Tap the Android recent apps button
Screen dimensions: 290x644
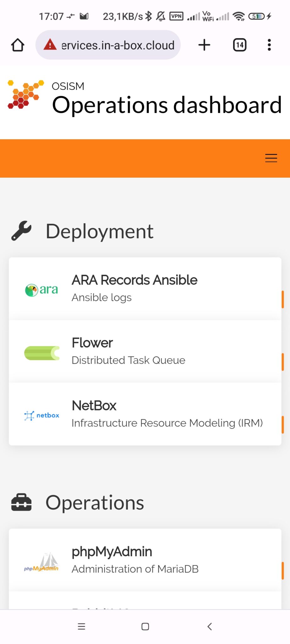tap(81, 626)
